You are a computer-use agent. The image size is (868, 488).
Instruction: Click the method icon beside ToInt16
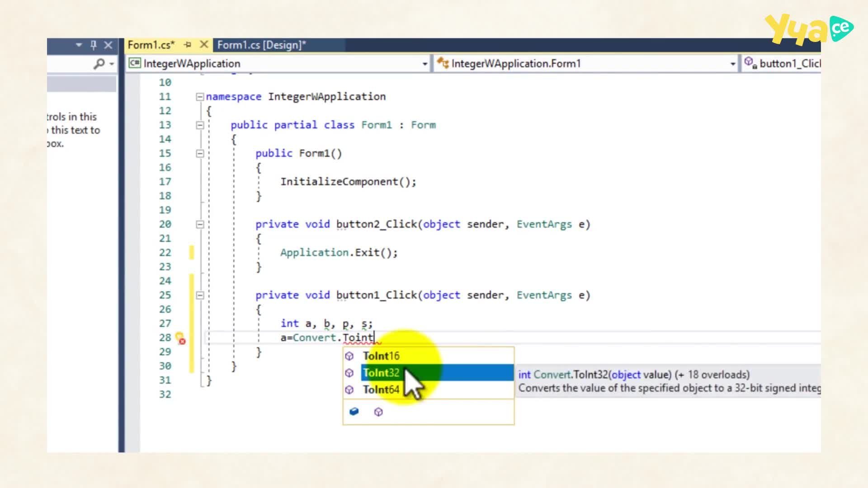349,356
